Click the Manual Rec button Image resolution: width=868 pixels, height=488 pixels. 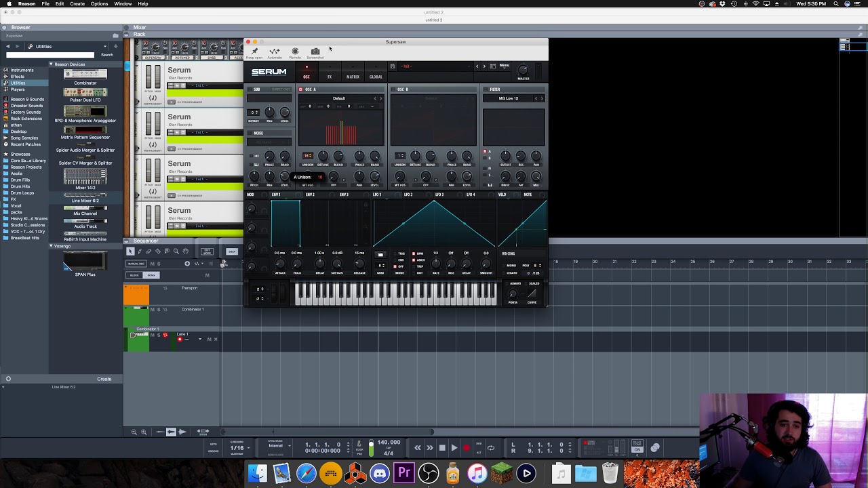(136, 264)
